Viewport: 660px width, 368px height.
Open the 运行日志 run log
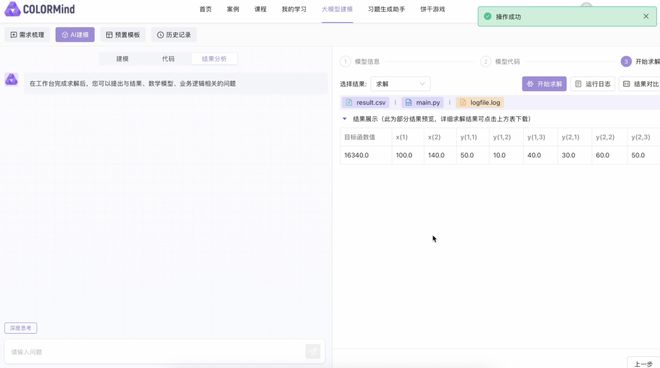[x=593, y=84]
